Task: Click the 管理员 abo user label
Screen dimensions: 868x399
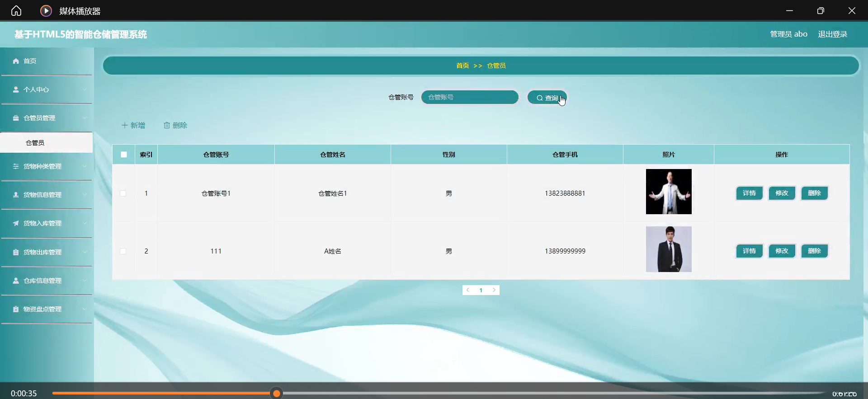Action: click(788, 34)
